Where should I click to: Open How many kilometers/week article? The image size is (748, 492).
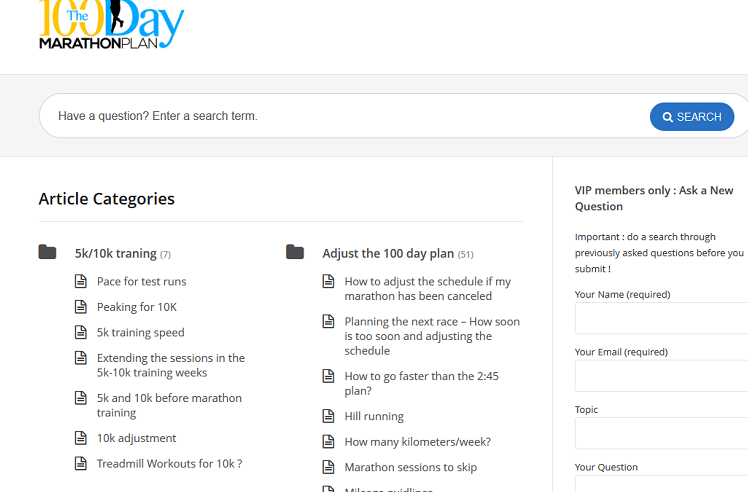tap(417, 442)
